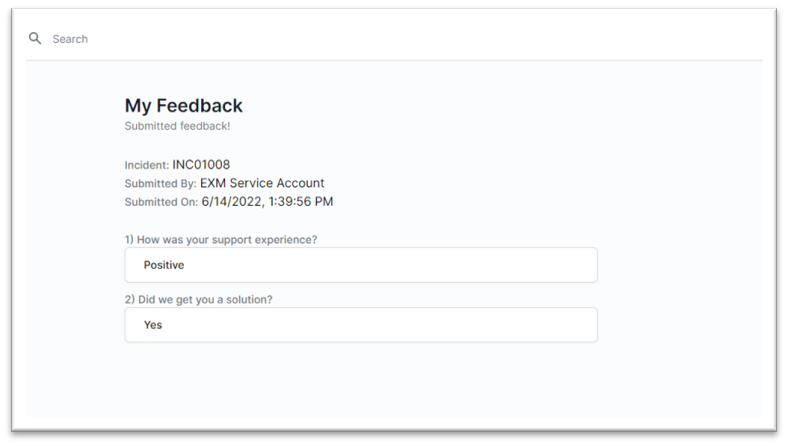
Task: Click incident number INC01008
Action: click(x=201, y=164)
